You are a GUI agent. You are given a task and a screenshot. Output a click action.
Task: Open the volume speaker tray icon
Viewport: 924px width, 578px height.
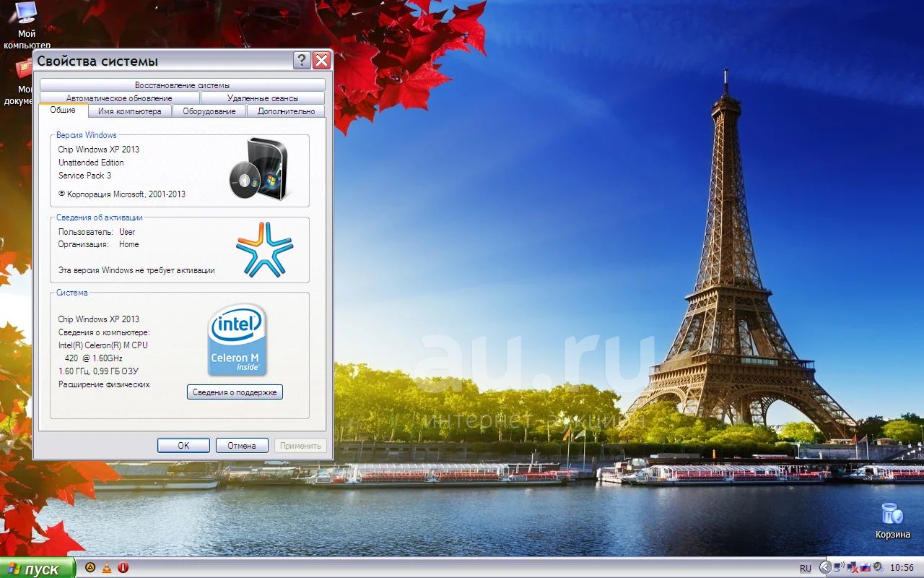click(878, 568)
